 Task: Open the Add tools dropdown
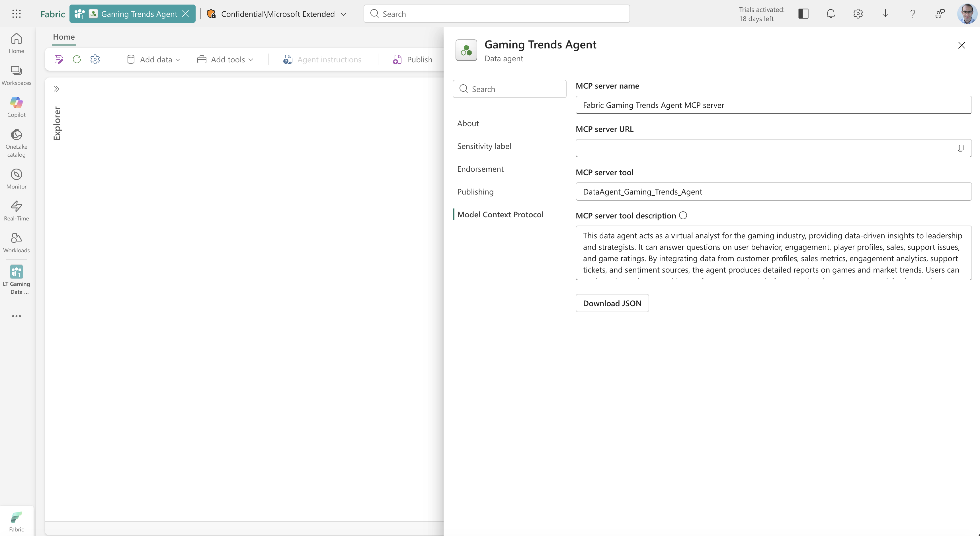pyautogui.click(x=225, y=60)
